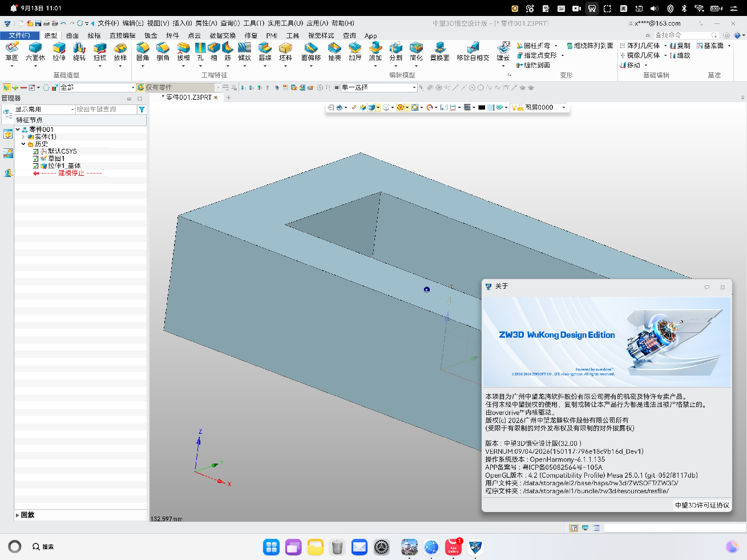This screenshot has width=747, height=560.
Task: Choose the 分割 split tool
Action: tap(396, 51)
